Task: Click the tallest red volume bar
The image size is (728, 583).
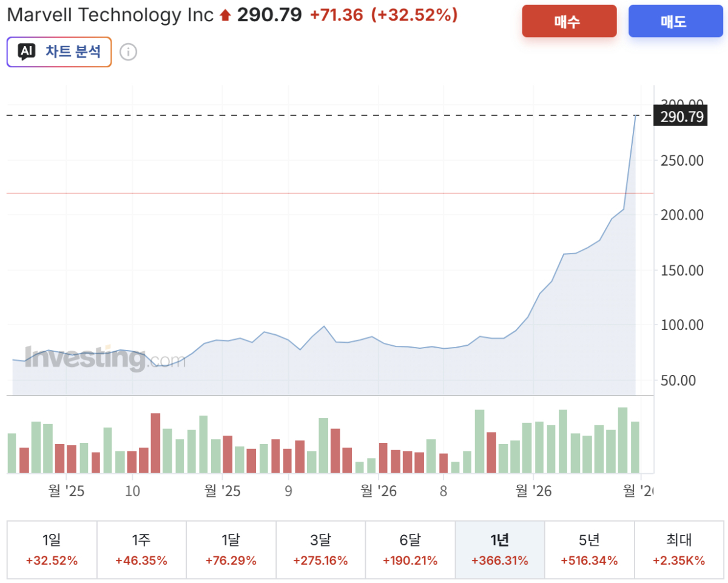Action: 155,443
